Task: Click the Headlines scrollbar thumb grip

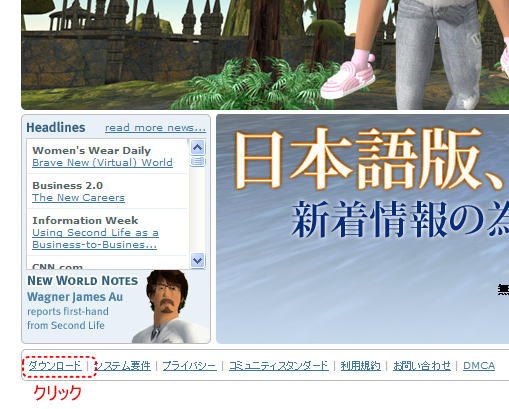Action: pos(198,162)
